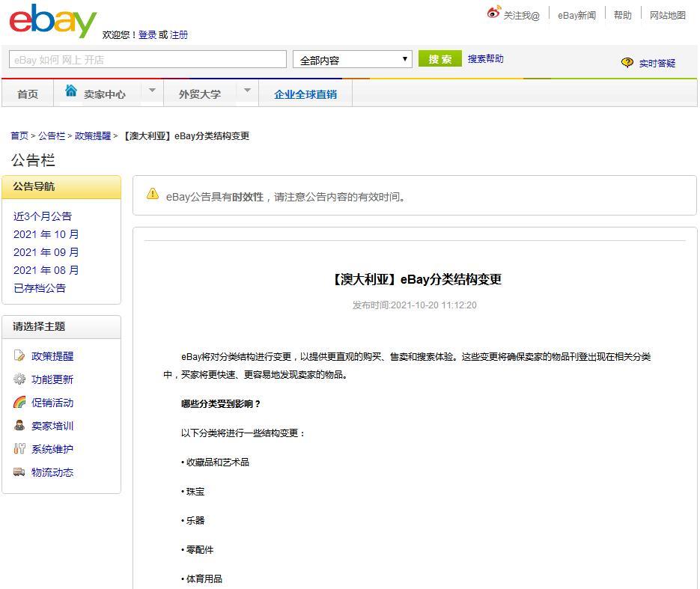Click the 登录 link
Viewport: 700px width, 589px height.
point(147,35)
